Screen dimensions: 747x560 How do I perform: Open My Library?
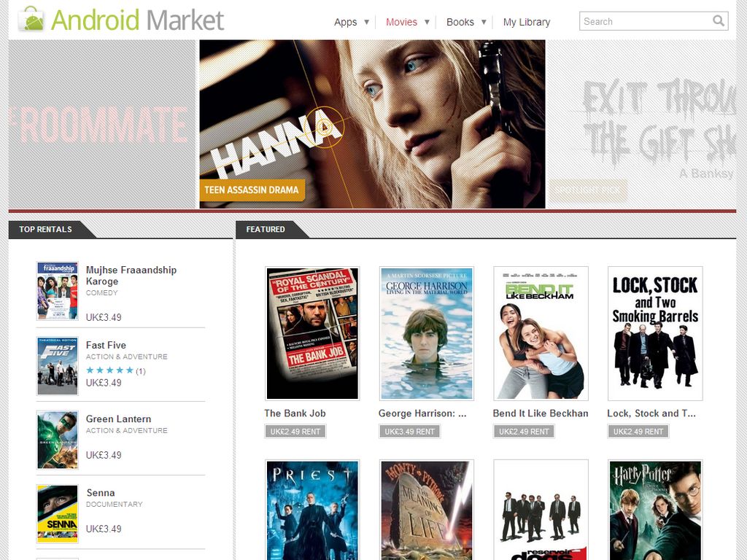(526, 22)
